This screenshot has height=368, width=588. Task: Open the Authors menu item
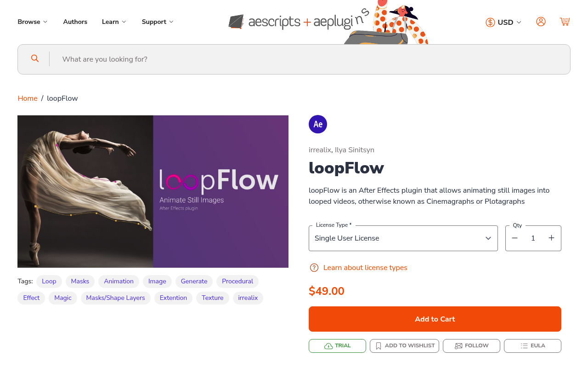pos(75,22)
